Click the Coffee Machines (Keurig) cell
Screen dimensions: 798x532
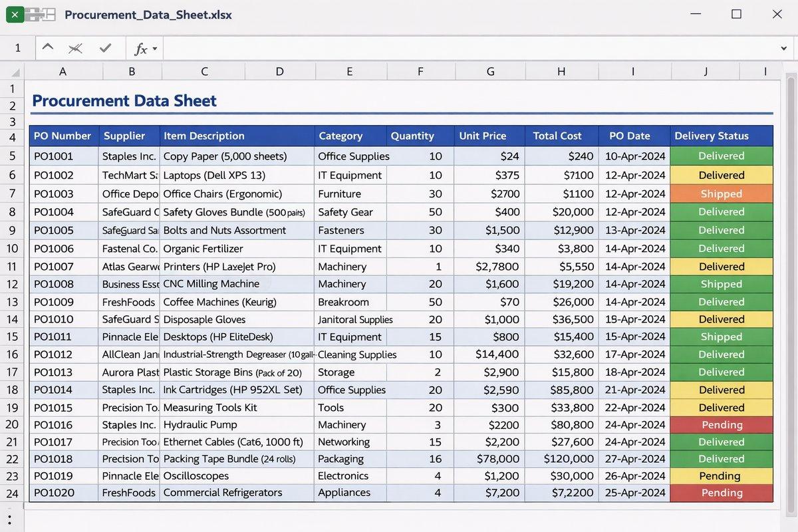(237, 302)
